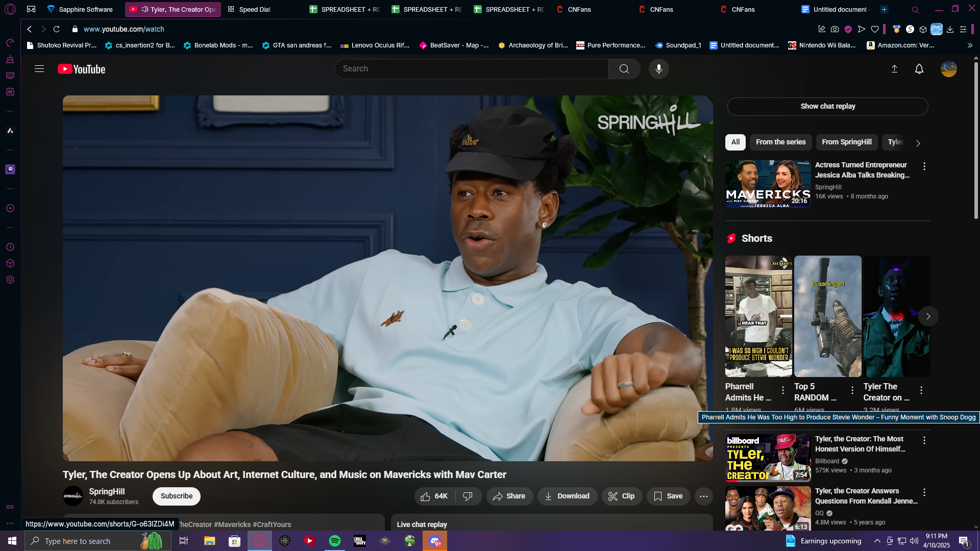Click in the YouTube search field
The width and height of the screenshot is (980, 551).
coord(470,69)
